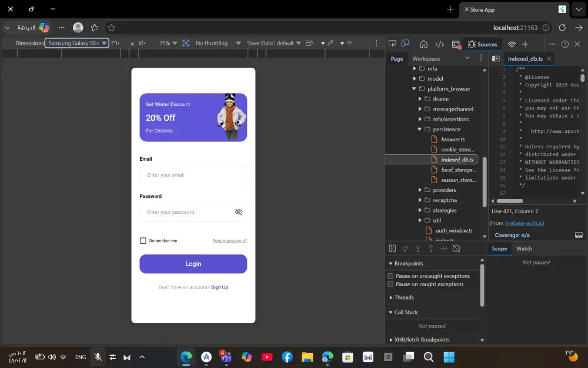Click the Email input field

pyautogui.click(x=193, y=175)
